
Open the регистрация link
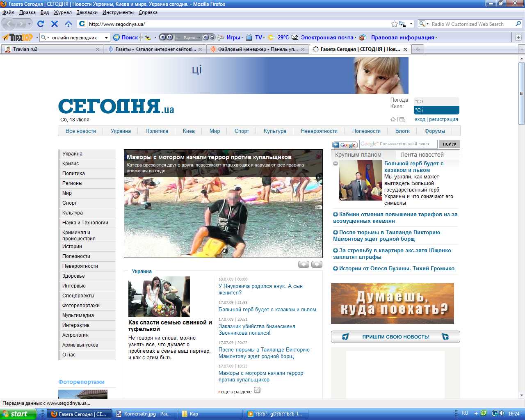[443, 119]
